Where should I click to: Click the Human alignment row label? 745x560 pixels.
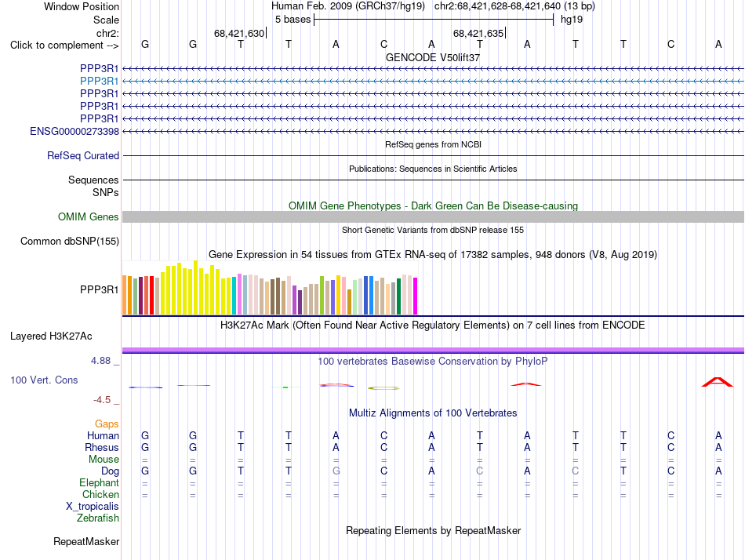click(103, 435)
